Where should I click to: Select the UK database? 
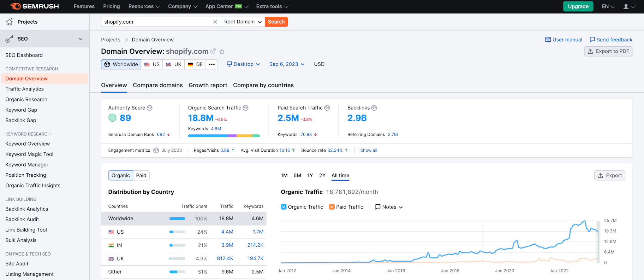click(x=174, y=64)
